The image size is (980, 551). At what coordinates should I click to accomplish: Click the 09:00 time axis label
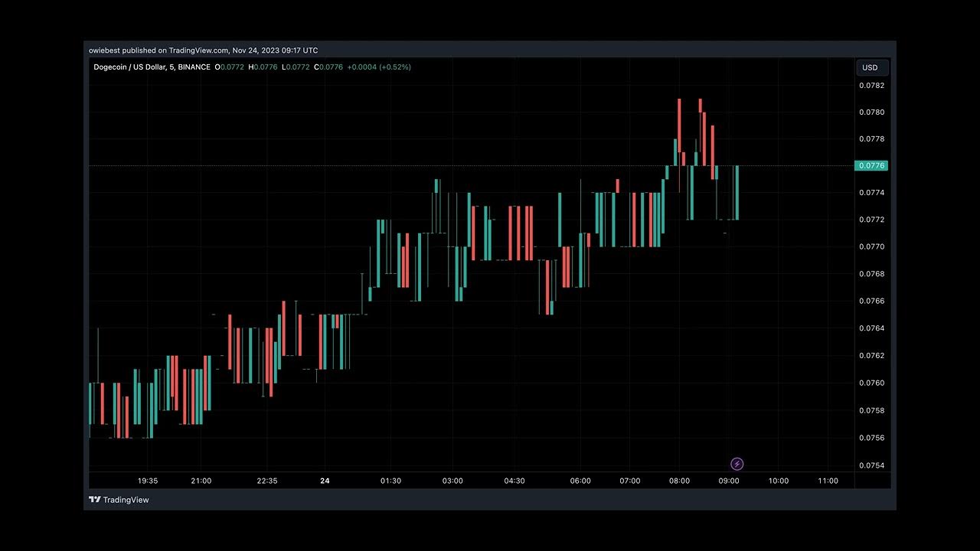click(x=729, y=481)
